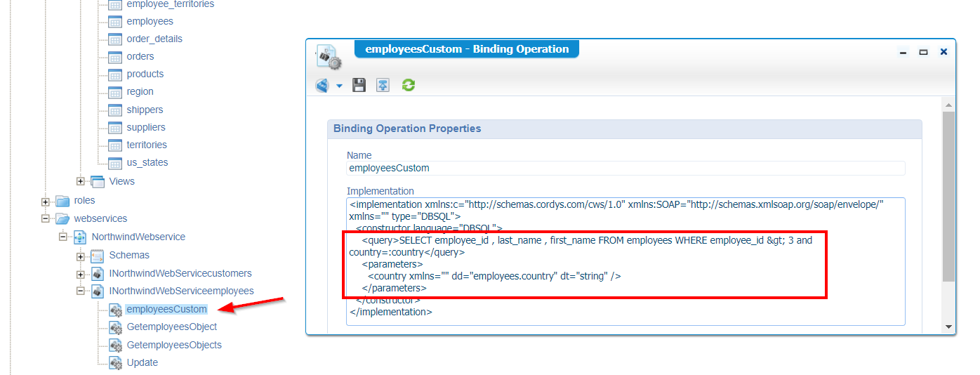Click table icon next to region
Viewport: 980px width, 375px height.
(x=115, y=92)
